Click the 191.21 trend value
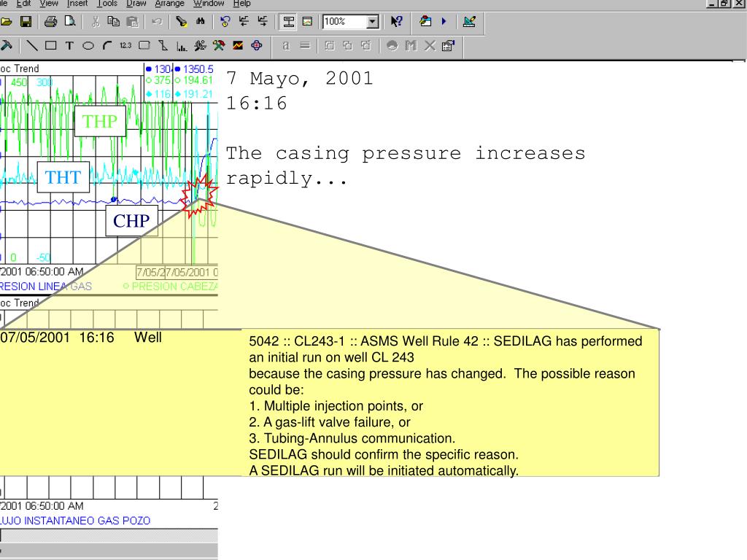The image size is (747, 560). tap(198, 94)
